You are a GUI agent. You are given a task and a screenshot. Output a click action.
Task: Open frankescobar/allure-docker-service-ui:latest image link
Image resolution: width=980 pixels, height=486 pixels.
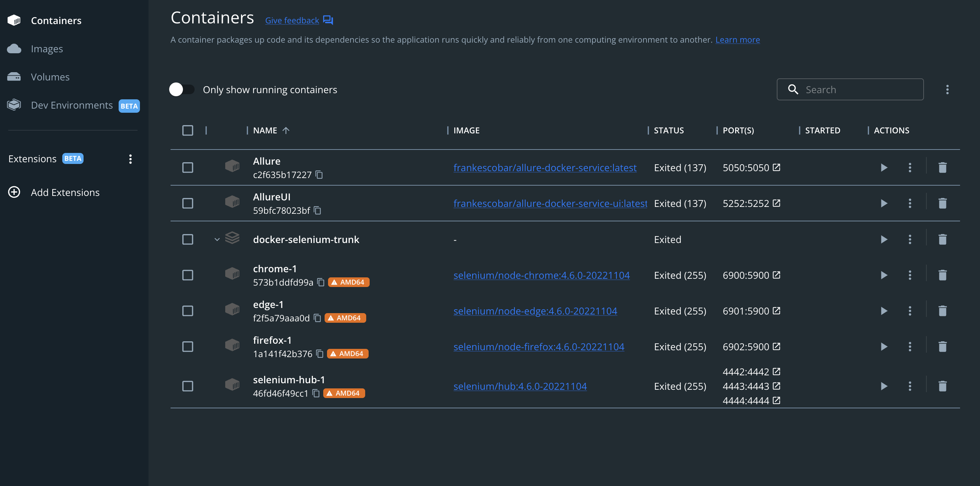550,203
